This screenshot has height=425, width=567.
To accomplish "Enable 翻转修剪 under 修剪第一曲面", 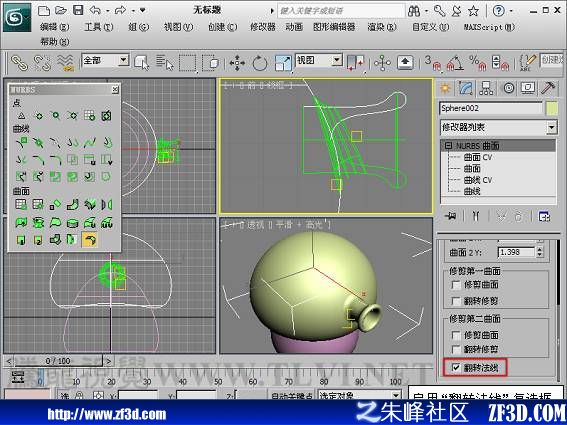I will (x=456, y=301).
